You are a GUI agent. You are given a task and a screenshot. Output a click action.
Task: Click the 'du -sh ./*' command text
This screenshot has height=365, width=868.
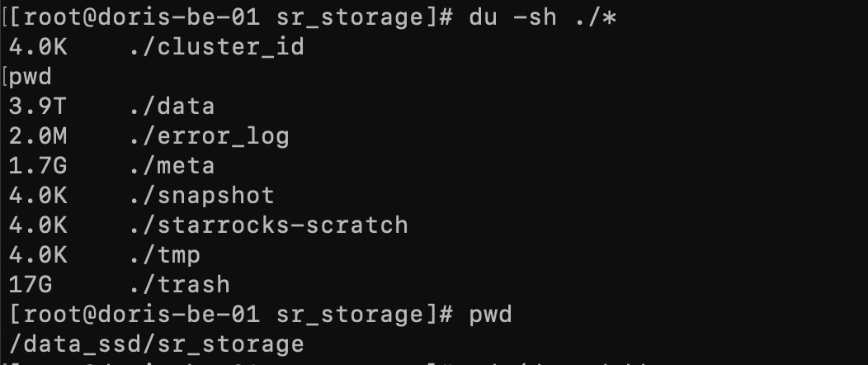point(543,17)
